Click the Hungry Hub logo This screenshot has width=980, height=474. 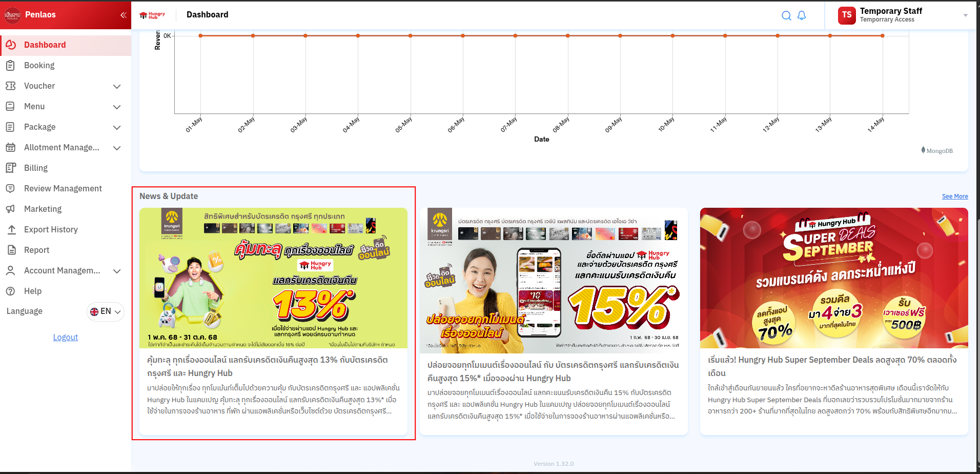pos(152,15)
